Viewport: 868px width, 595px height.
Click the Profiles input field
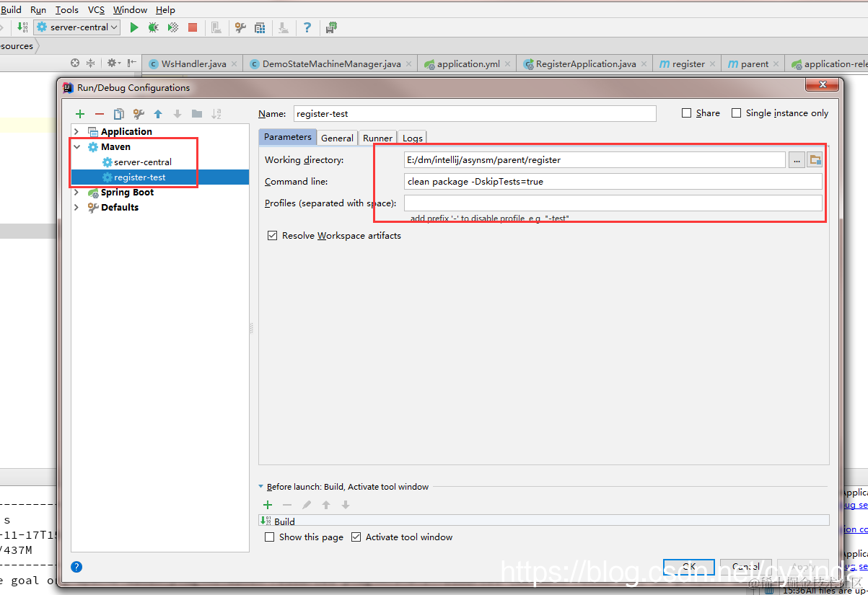click(x=613, y=203)
